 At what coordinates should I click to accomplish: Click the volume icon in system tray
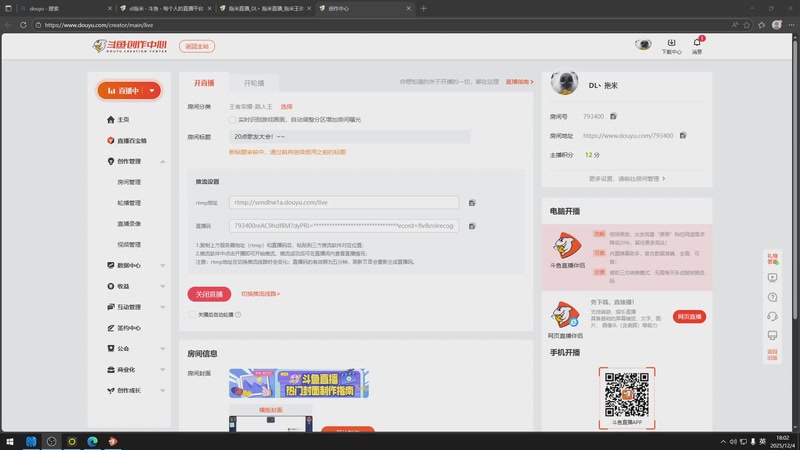(733, 441)
